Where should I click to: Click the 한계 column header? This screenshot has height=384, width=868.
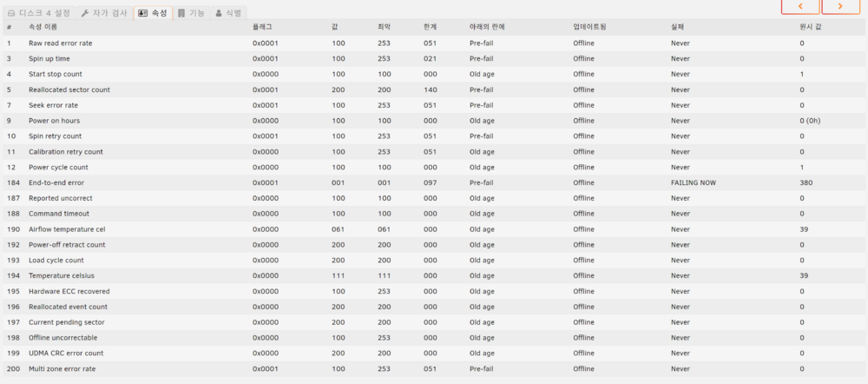coord(431,27)
